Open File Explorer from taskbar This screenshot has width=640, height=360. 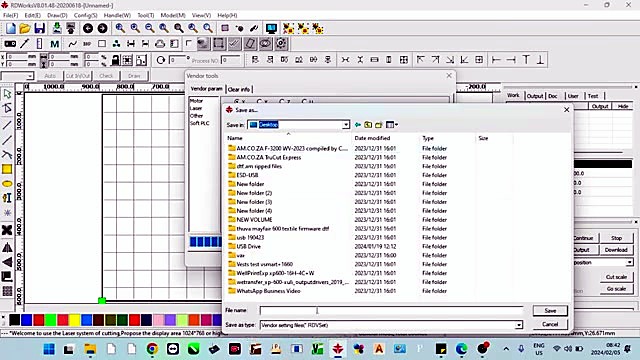[x=90, y=349]
